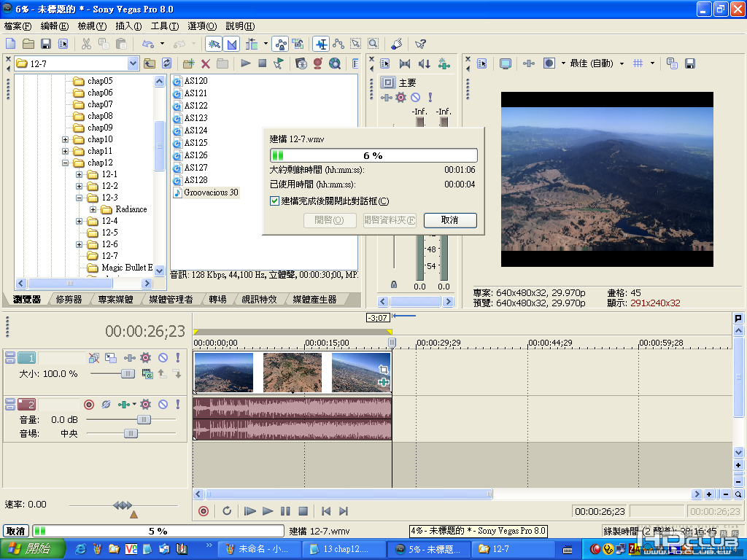Click 取消 button in bottom status bar
Screen dimensions: 747x560
[16, 531]
